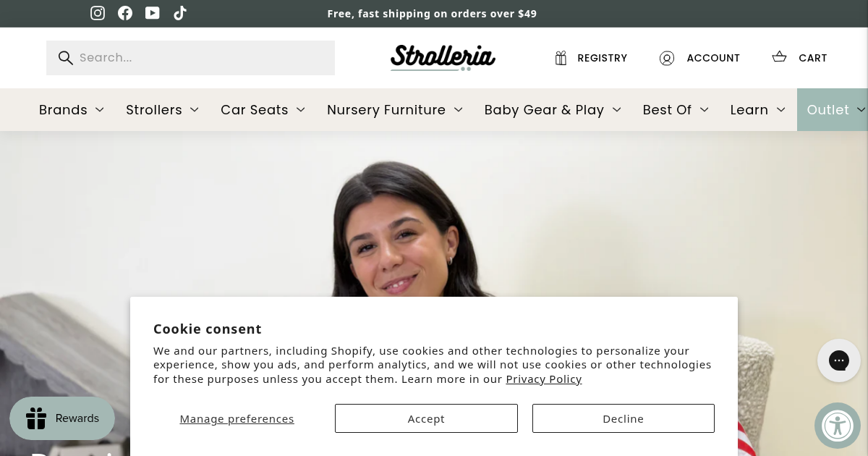Open the Best Of dropdown arrow
Viewport: 868px width, 456px height.
(x=704, y=110)
